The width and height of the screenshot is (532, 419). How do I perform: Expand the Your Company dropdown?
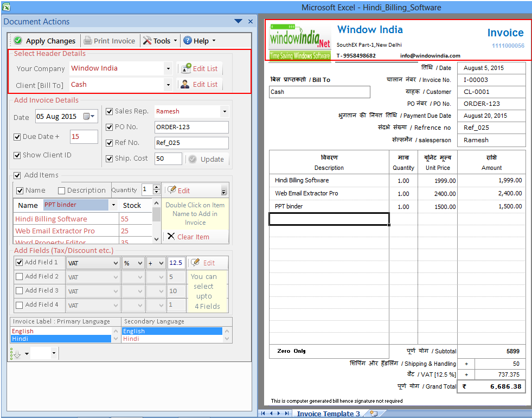coord(168,68)
